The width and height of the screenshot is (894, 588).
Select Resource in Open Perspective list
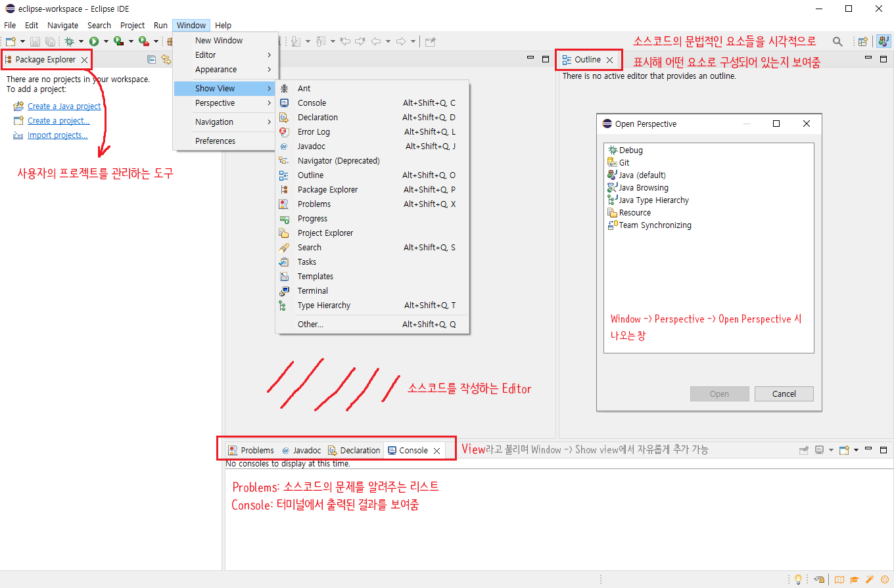(630, 213)
